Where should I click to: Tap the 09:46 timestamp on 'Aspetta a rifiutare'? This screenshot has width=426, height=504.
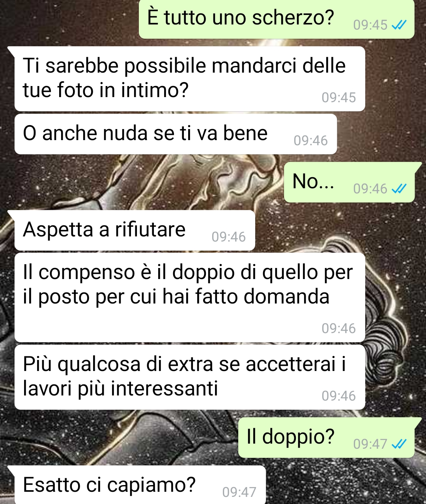[229, 237]
